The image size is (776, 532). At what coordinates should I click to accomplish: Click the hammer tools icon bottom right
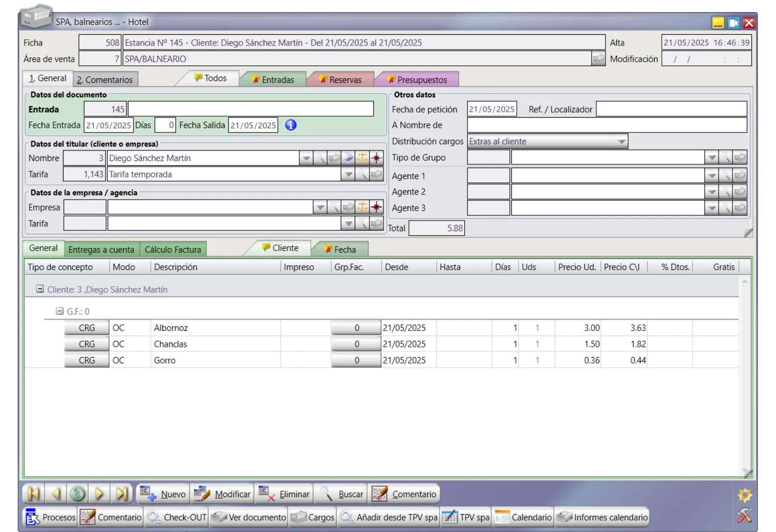(744, 516)
